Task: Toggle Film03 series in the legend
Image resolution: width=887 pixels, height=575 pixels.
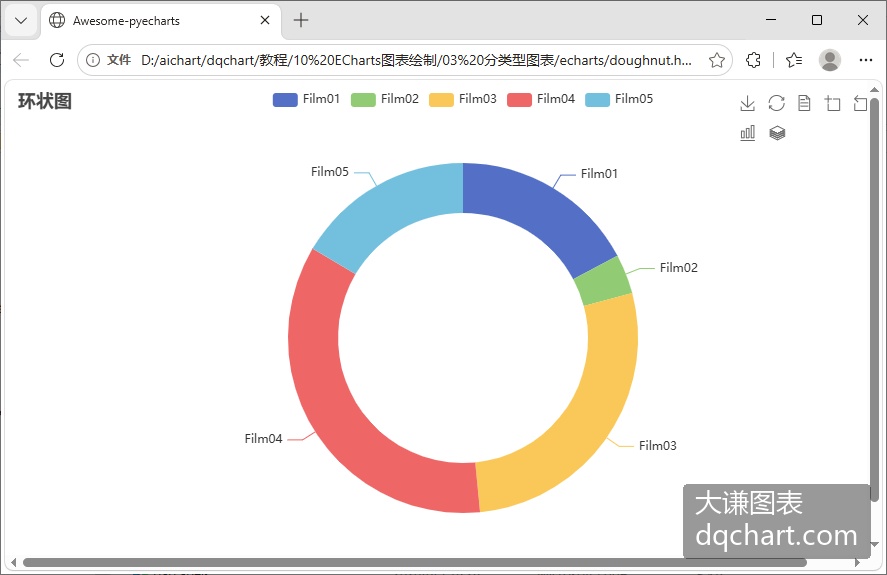Action: pos(463,99)
